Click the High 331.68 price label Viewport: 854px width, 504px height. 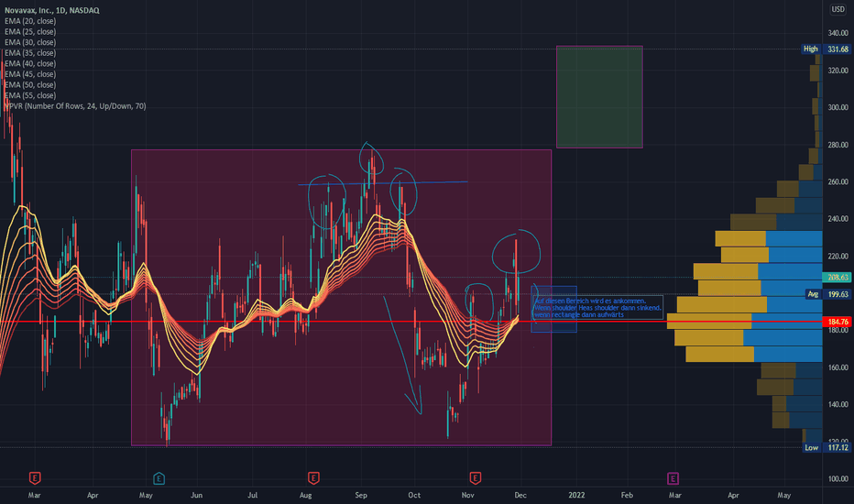[827, 49]
